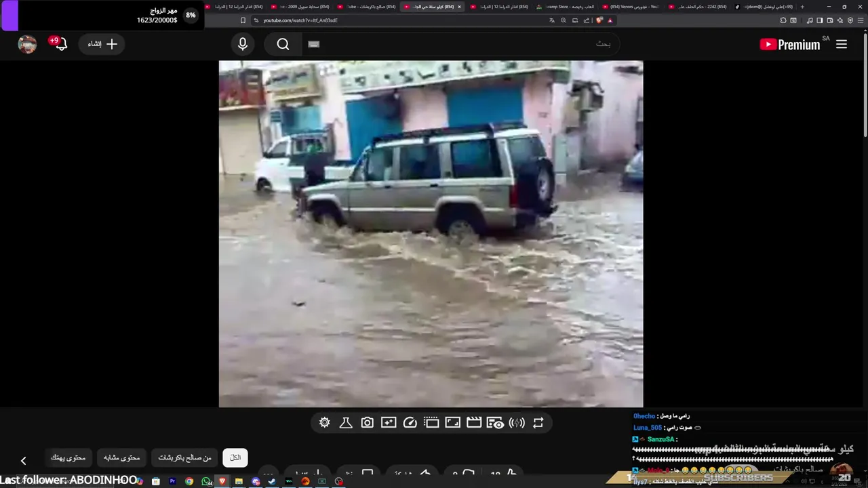Image resolution: width=868 pixels, height=488 pixels.
Task: Select the محتوى يهمّك filter chip
Action: point(68,457)
